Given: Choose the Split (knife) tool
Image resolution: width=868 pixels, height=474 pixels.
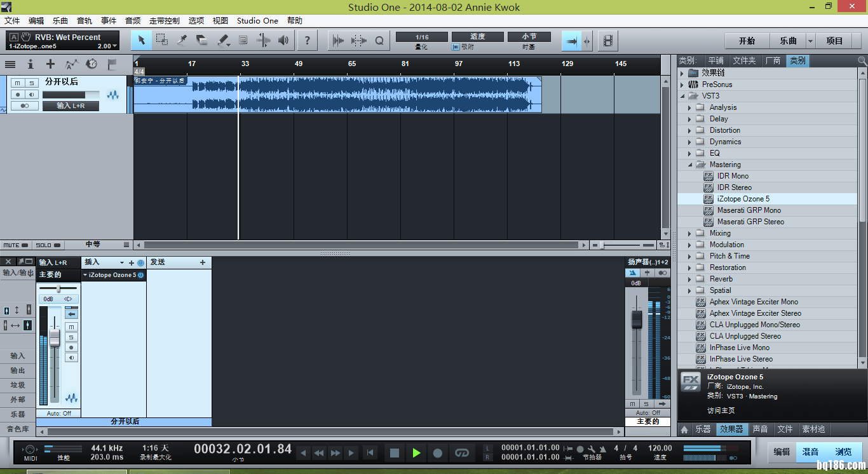Looking at the screenshot, I should 182,41.
